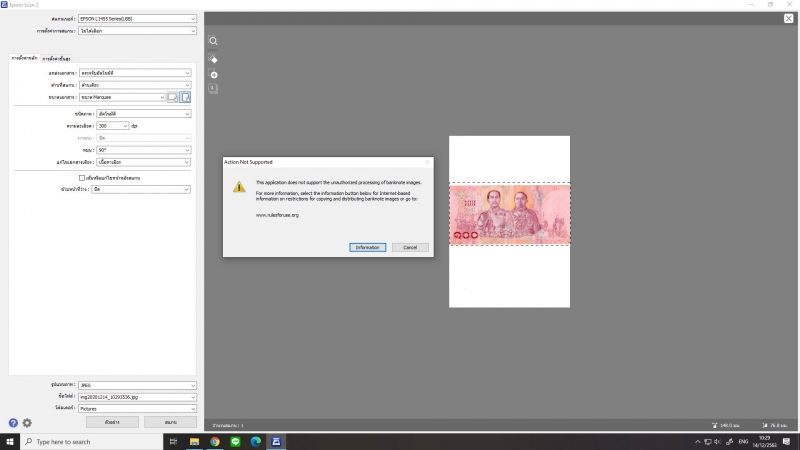Screen dimensions: 800x450
Task: Open Task View on the taskbar
Action: click(x=173, y=441)
